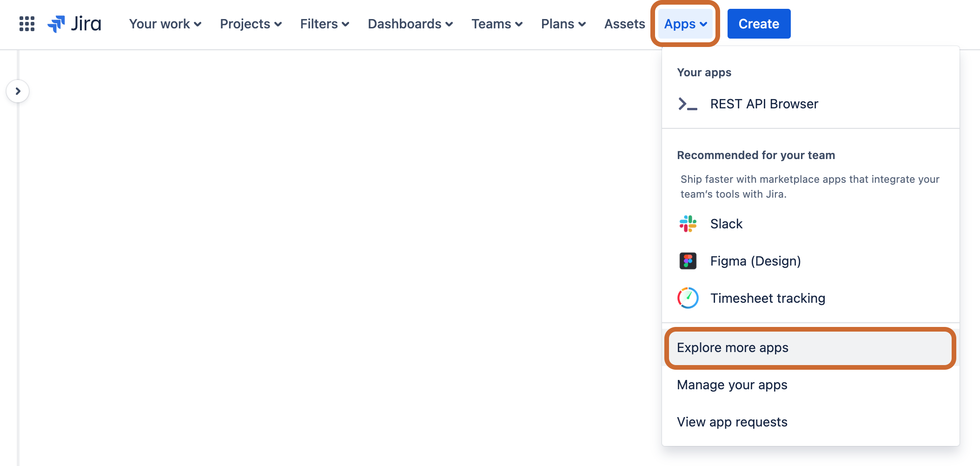The image size is (980, 466).
Task: Open the app switcher grid icon
Action: pos(27,24)
